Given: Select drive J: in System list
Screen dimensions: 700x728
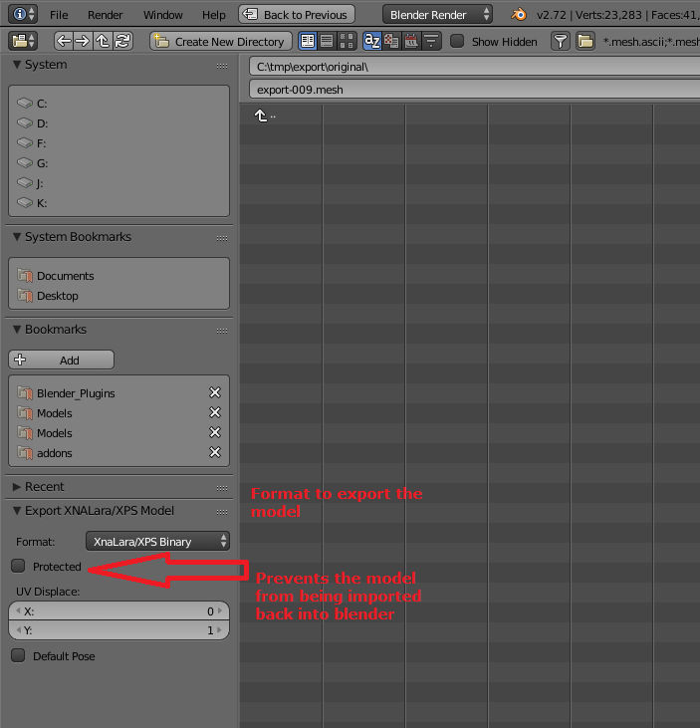Looking at the screenshot, I should (118, 183).
